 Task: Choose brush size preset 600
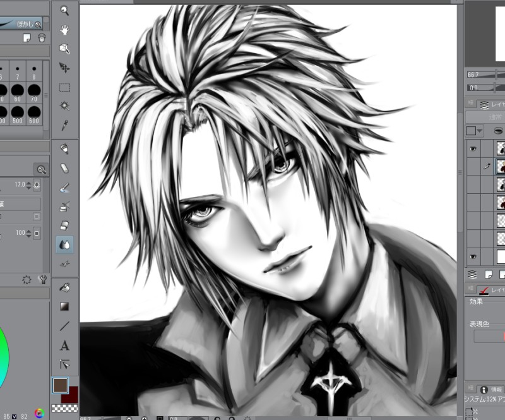34,115
